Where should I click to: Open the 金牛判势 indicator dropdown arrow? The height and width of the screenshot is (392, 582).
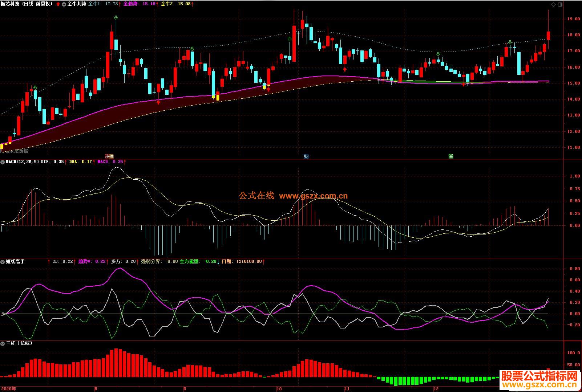64,4
